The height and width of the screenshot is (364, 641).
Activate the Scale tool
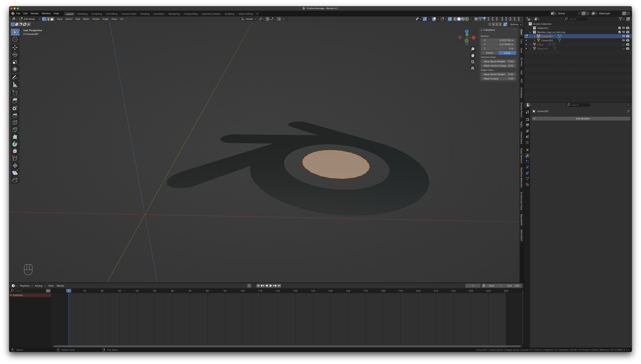[x=15, y=62]
